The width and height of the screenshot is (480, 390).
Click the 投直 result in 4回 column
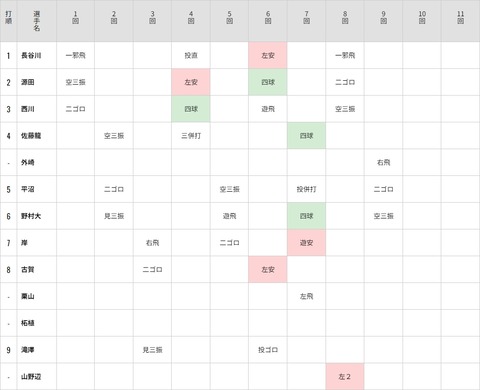point(191,55)
